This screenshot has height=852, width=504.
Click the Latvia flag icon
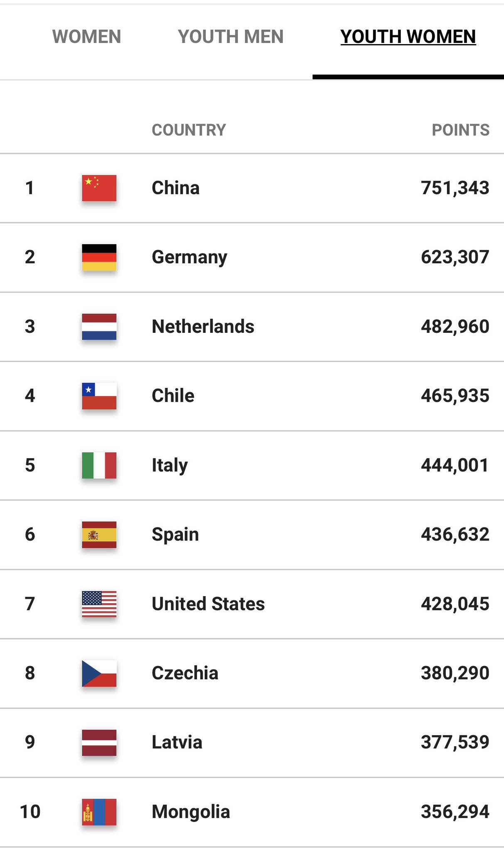click(99, 743)
